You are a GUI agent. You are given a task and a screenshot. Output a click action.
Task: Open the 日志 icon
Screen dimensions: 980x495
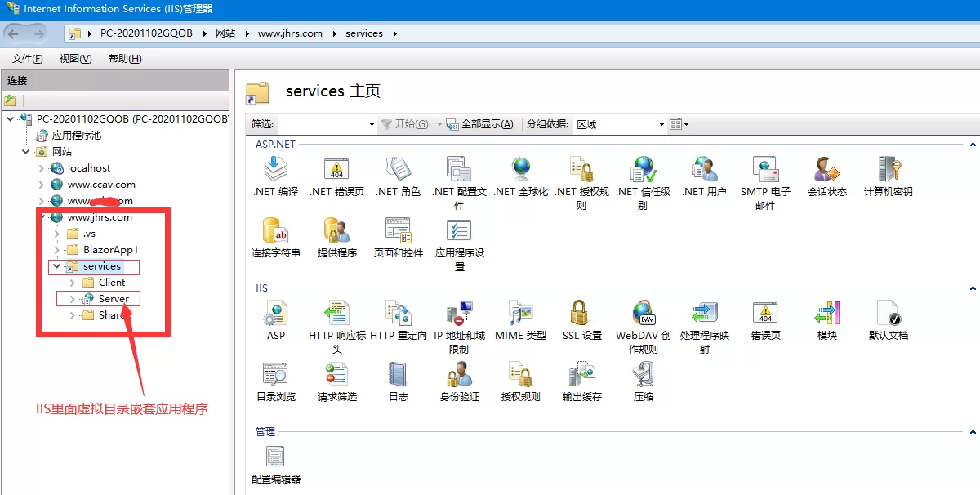click(x=398, y=374)
